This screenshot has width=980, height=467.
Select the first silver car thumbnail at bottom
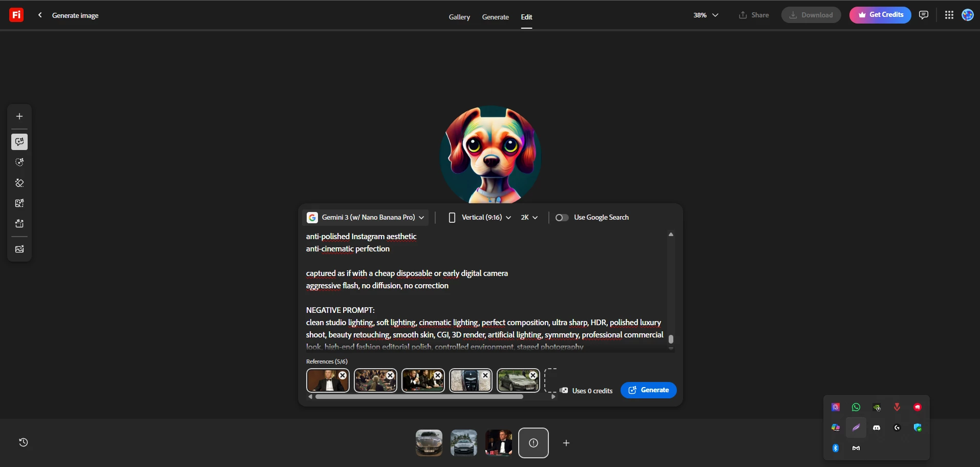(429, 443)
